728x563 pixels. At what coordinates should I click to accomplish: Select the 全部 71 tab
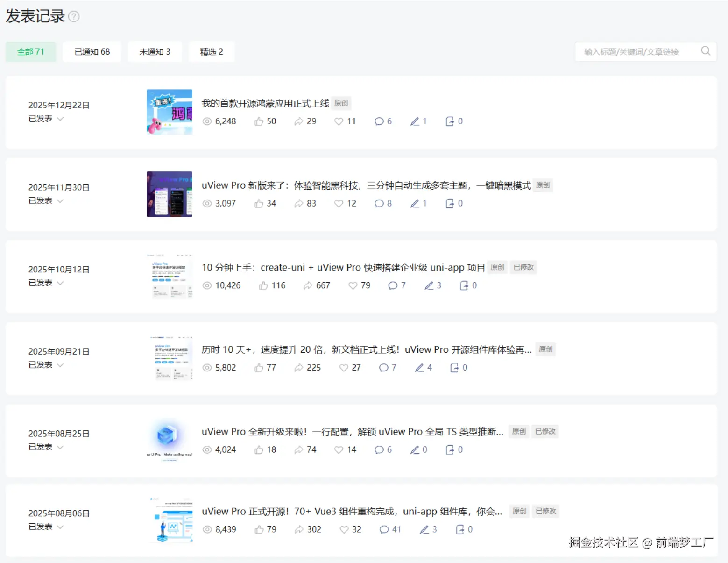[31, 51]
